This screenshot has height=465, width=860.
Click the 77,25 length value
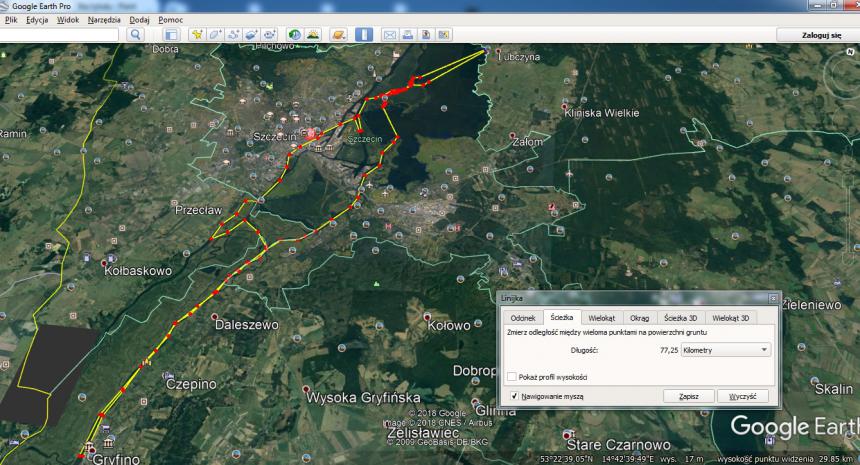coord(669,350)
